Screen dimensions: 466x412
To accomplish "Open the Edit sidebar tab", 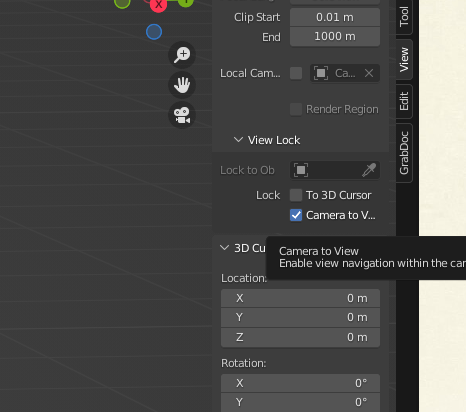I will 404,101.
